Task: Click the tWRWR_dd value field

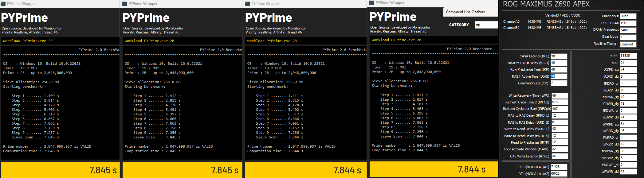Action: [628, 172]
